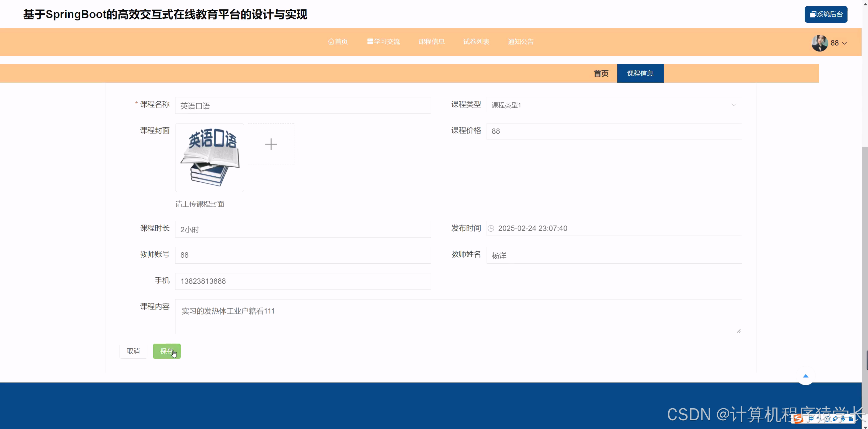Open the 课程类型1 dropdown
The height and width of the screenshot is (429, 868).
tap(614, 105)
